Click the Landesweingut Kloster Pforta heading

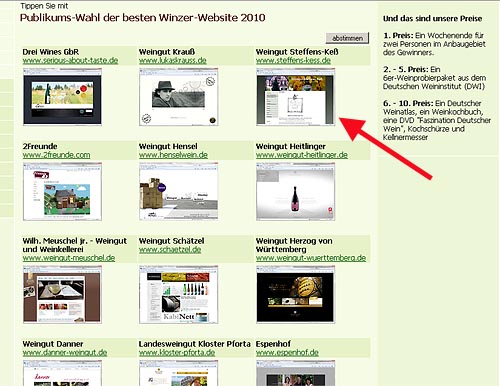(195, 344)
